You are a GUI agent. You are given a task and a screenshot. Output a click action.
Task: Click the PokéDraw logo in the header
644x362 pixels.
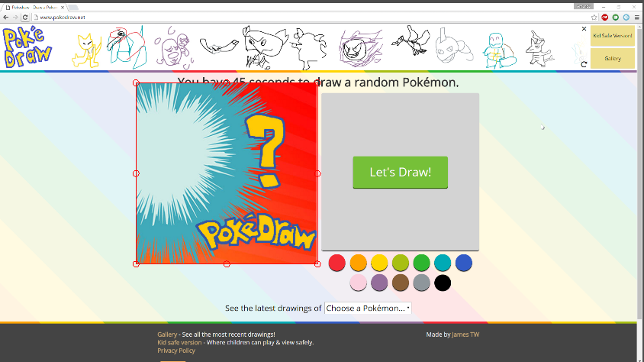point(27,47)
